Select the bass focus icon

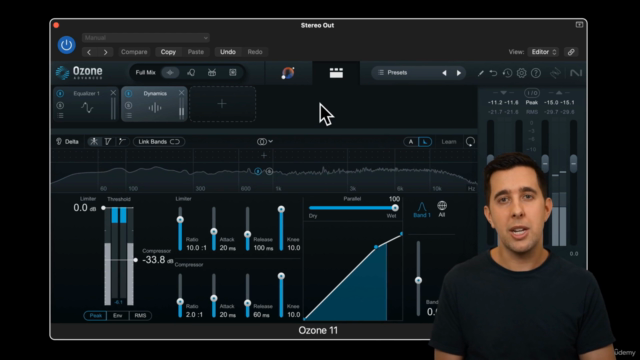233,73
